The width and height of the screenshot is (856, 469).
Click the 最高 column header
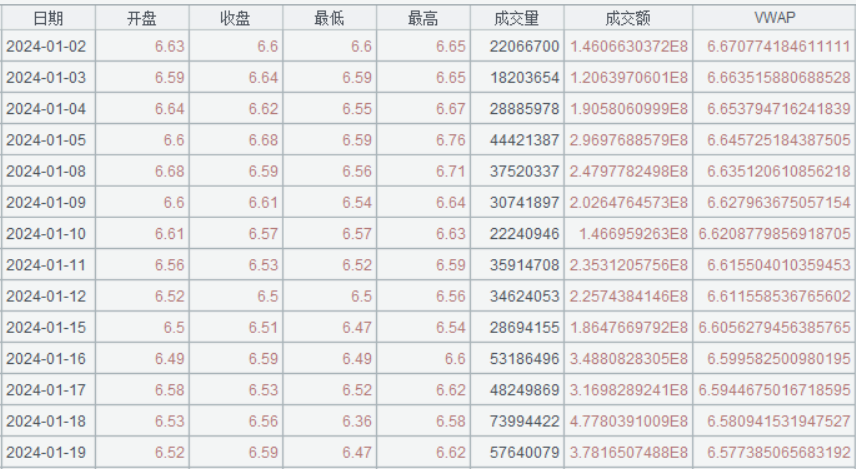pos(424,19)
